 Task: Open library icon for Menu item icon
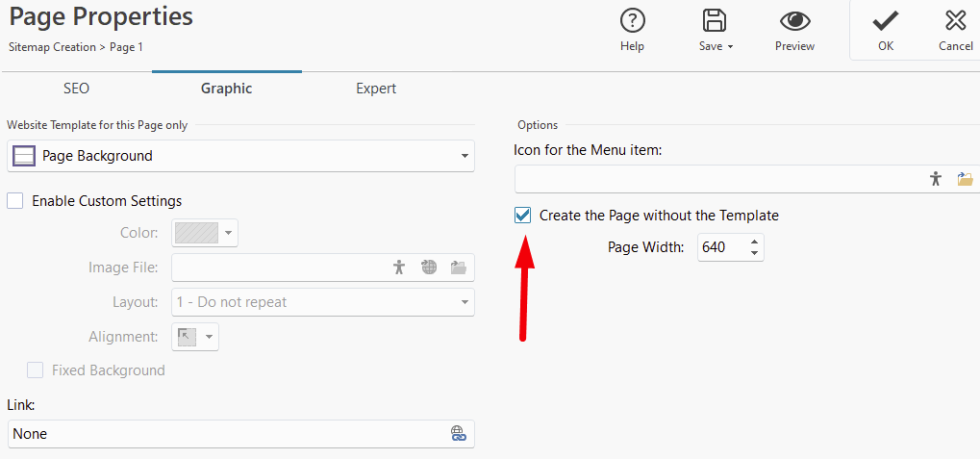[936, 179]
